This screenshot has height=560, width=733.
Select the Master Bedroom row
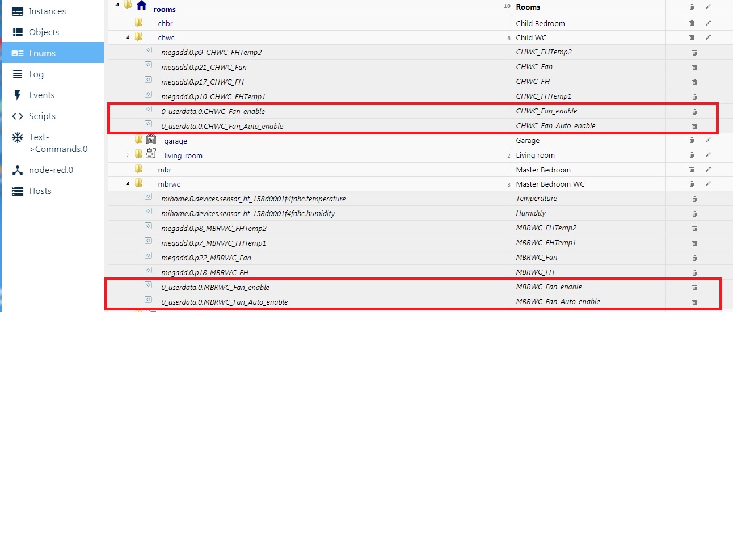point(543,169)
